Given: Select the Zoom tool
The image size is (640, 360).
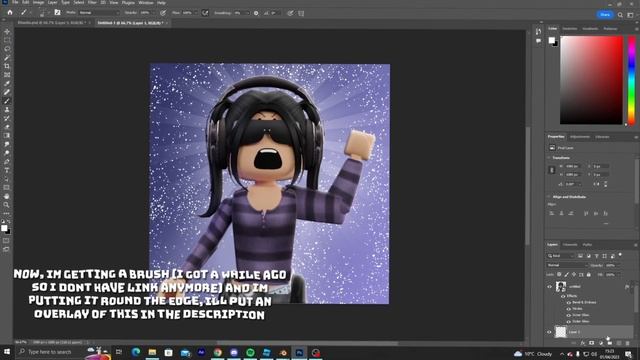Looking at the screenshot, I should pyautogui.click(x=7, y=205).
